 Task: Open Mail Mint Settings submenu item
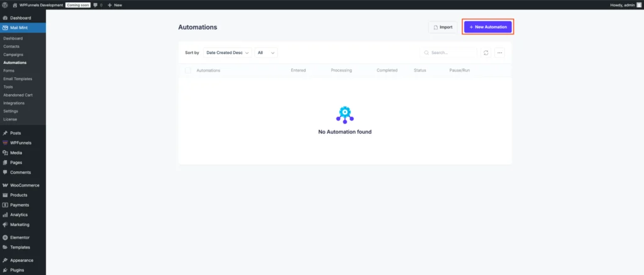point(11,111)
